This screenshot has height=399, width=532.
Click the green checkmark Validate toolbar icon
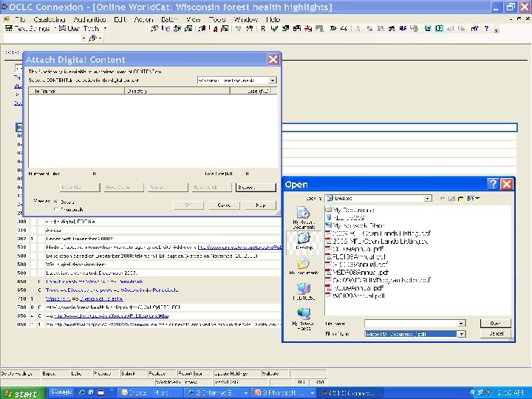click(274, 29)
